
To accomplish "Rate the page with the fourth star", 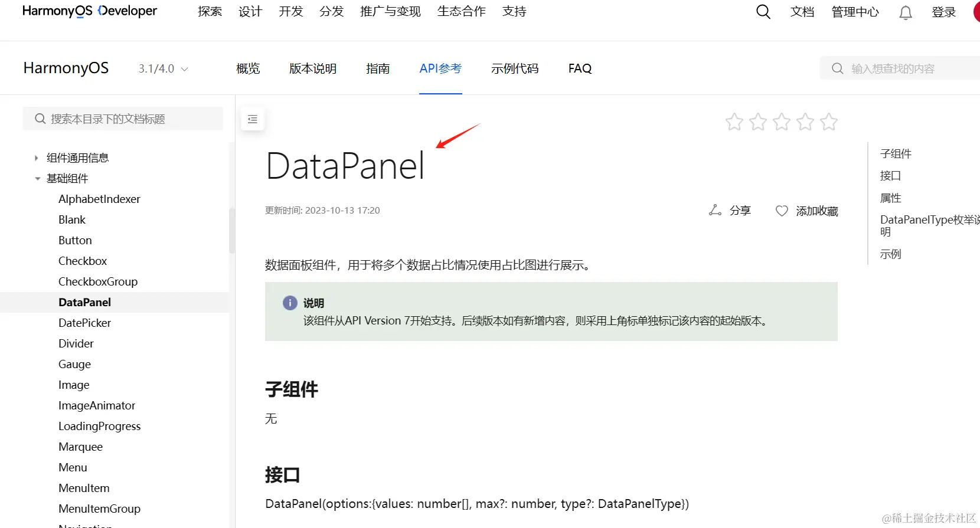I will 805,122.
